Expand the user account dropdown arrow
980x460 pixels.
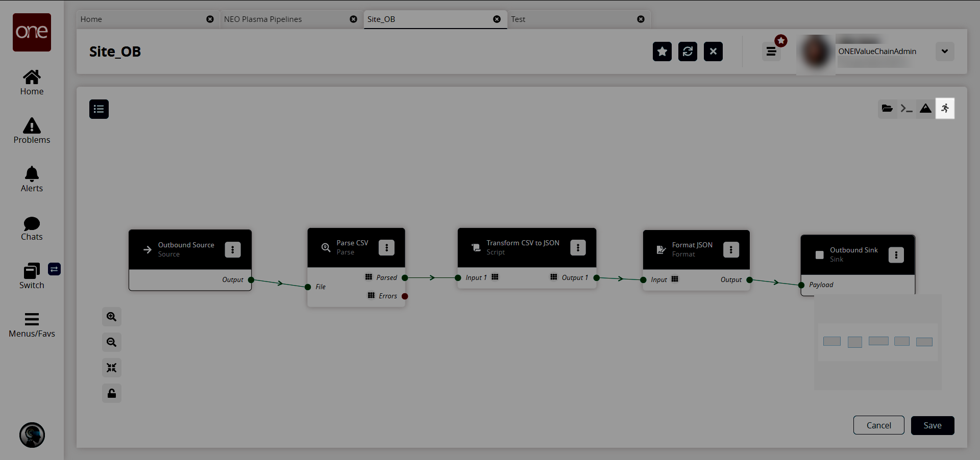click(x=945, y=52)
